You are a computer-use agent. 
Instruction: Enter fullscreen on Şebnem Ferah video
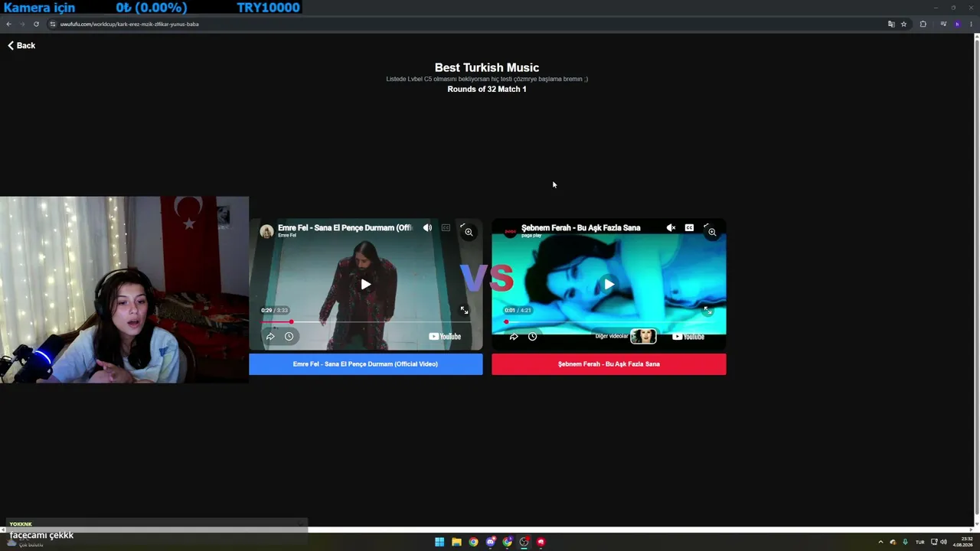pos(707,310)
